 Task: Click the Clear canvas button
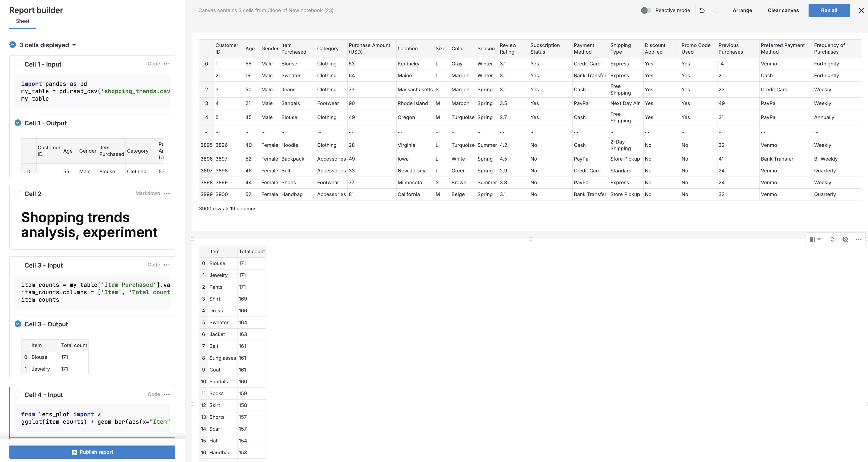click(x=783, y=10)
